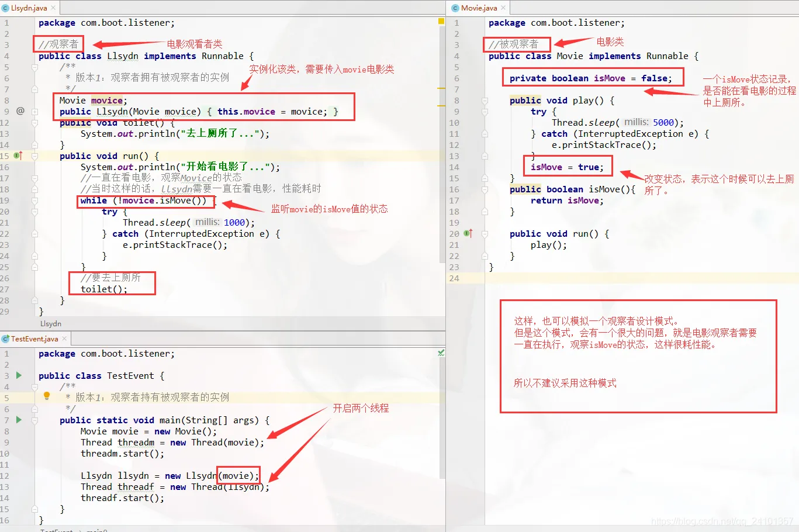Collapse the run() method in Movie.java
This screenshot has height=532, width=799.
point(485,234)
